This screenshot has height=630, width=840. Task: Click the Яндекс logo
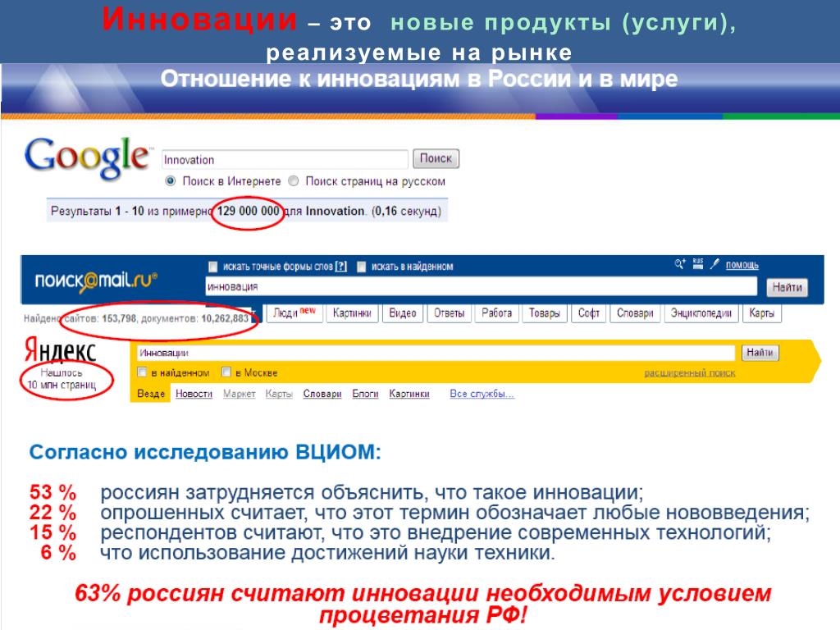pyautogui.click(x=61, y=350)
